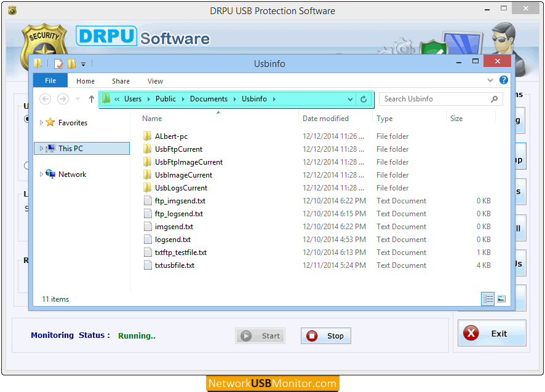Image resolution: width=545 pixels, height=392 pixels.
Task: Click the Network icon in sidebar
Action: tap(50, 174)
